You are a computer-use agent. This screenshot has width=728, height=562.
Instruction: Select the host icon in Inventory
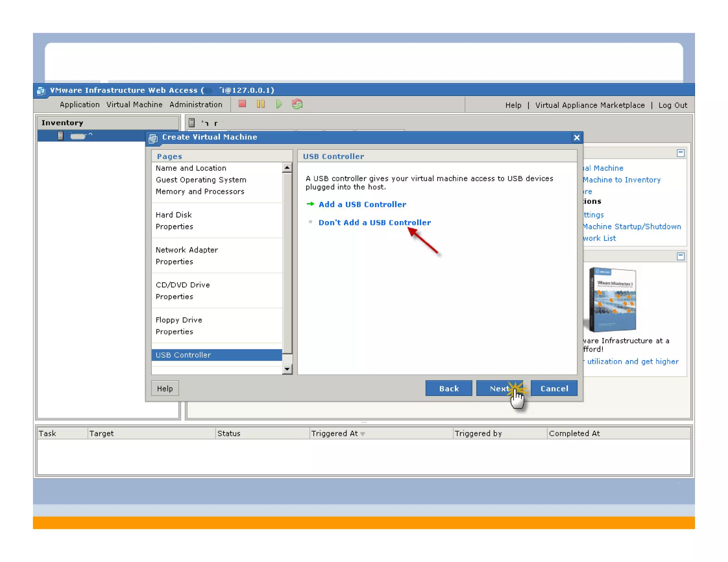point(60,136)
